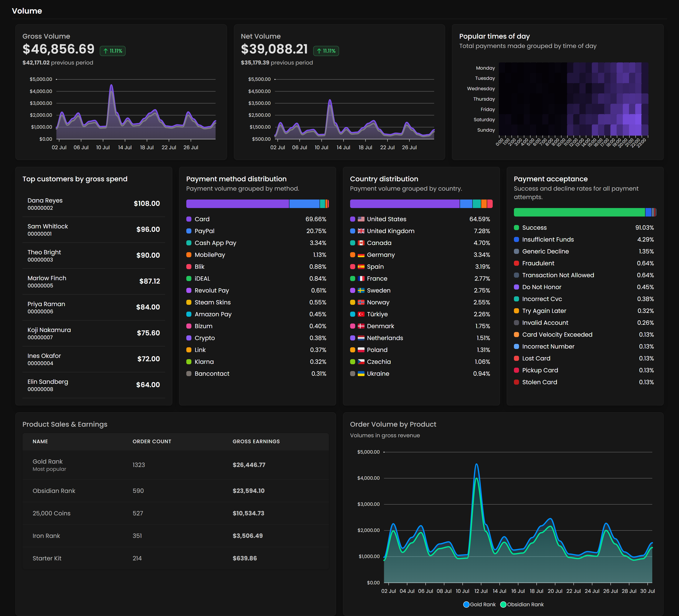Click the Sweden flag icon
The width and height of the screenshot is (679, 616).
point(361,290)
